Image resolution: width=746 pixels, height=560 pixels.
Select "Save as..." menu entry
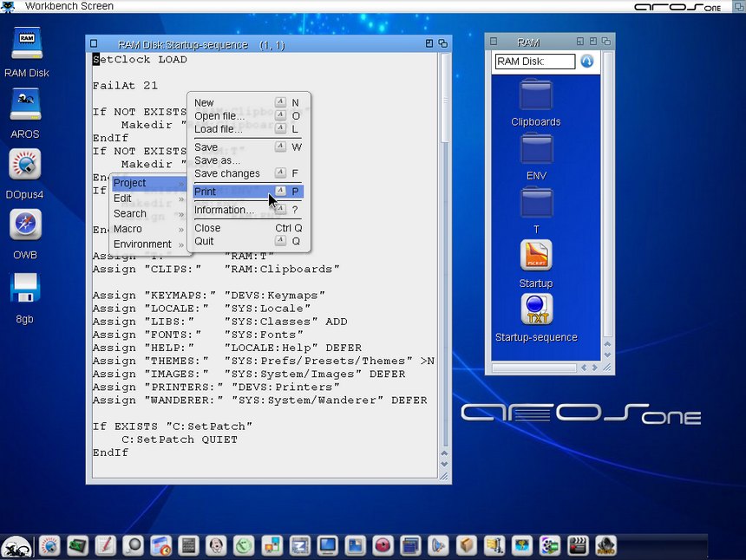pos(217,160)
